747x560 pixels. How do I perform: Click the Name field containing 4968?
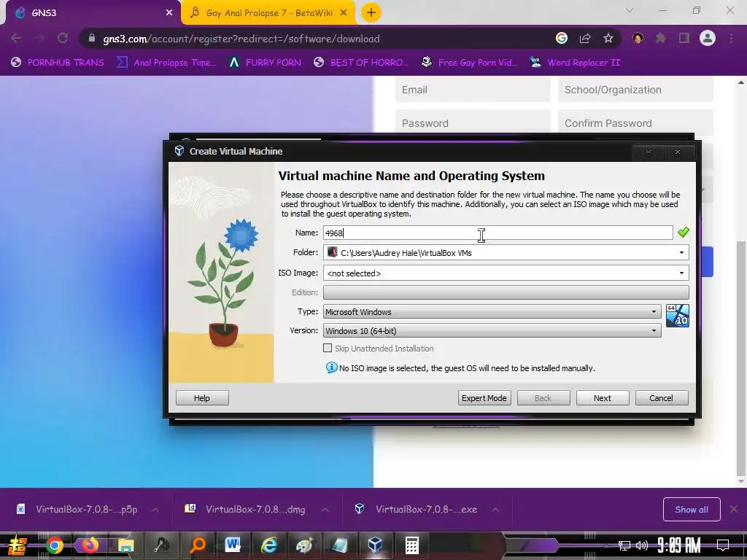(498, 233)
